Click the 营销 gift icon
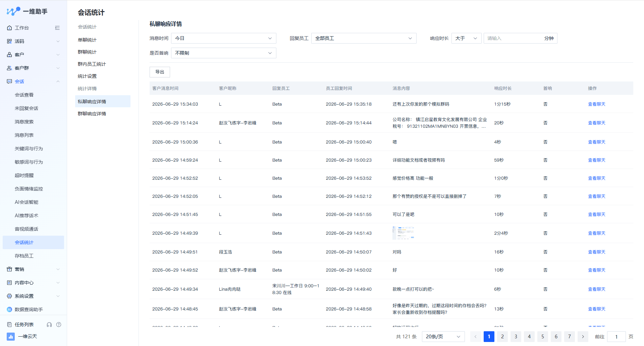This screenshot has height=346, width=644. 9,269
